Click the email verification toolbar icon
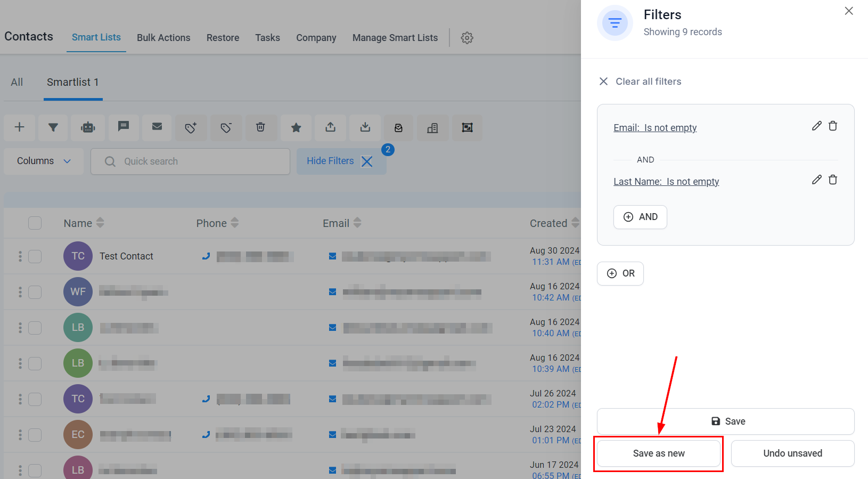The height and width of the screenshot is (479, 868). [x=398, y=127]
